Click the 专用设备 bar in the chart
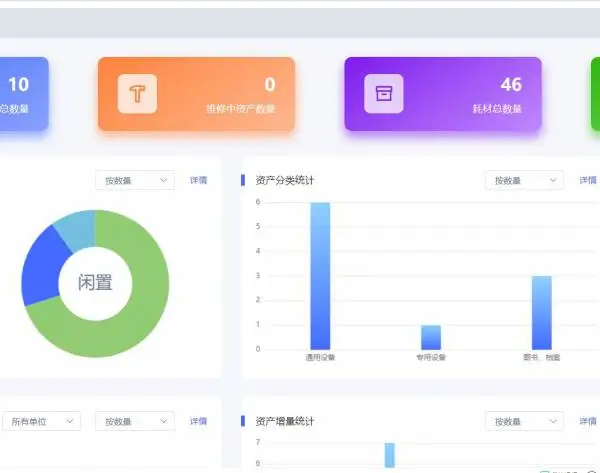This screenshot has height=473, width=600. [431, 337]
